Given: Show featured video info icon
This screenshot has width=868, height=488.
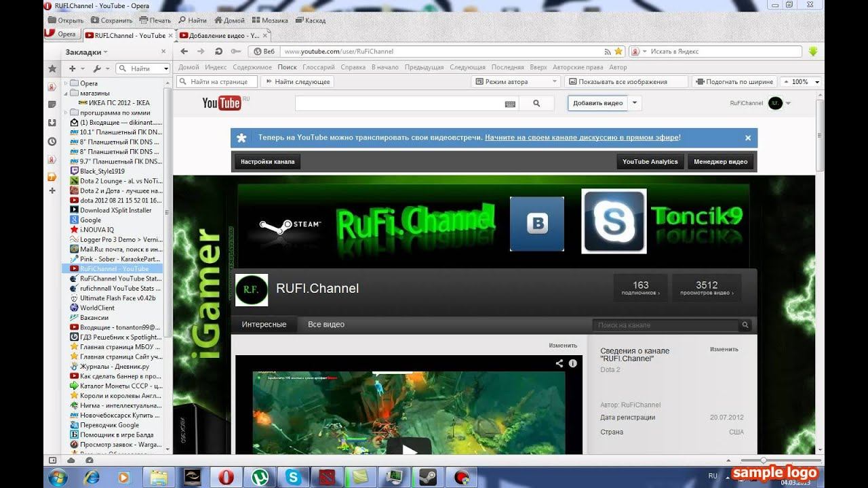Looking at the screenshot, I should pos(572,363).
